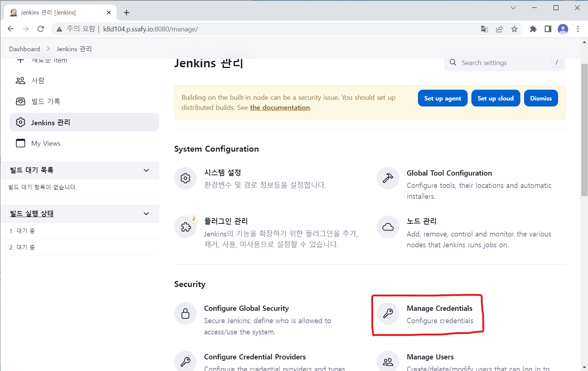The image size is (588, 371).
Task: Collapse the 빌드 대기 목록 panel chevron
Action: [146, 170]
